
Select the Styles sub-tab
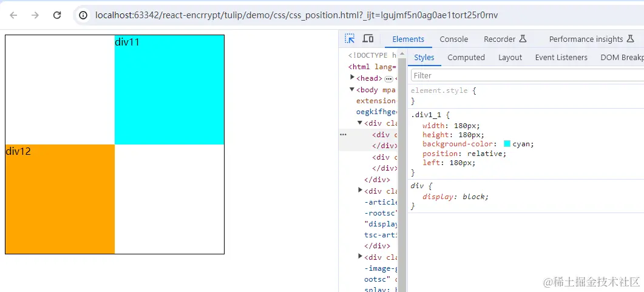424,58
